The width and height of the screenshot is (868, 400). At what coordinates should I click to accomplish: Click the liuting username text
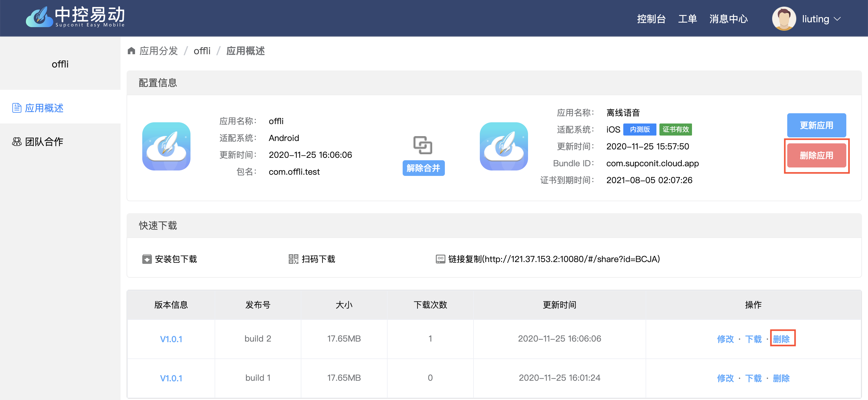816,19
